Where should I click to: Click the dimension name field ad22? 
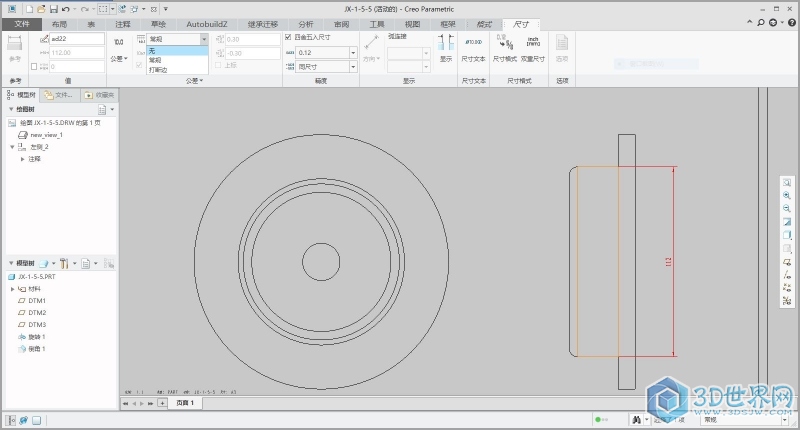pyautogui.click(x=77, y=39)
